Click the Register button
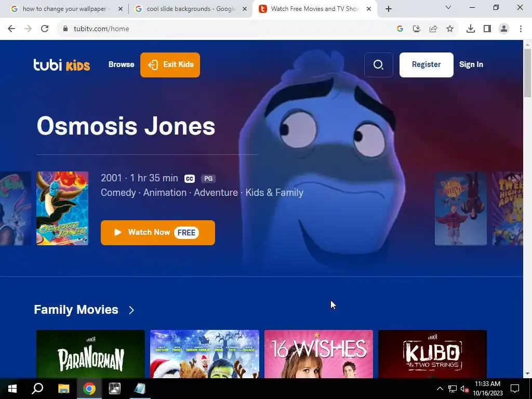Viewport: 532px width, 399px height. pyautogui.click(x=426, y=65)
